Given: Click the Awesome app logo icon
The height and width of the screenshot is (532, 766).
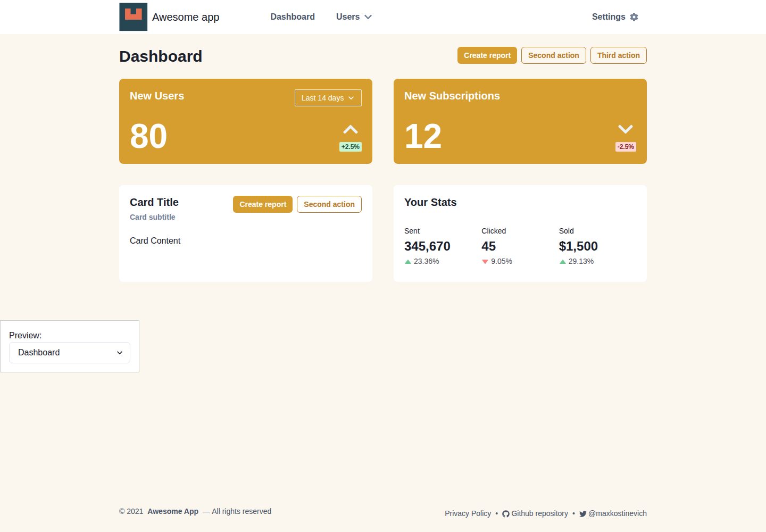Looking at the screenshot, I should 133,17.
